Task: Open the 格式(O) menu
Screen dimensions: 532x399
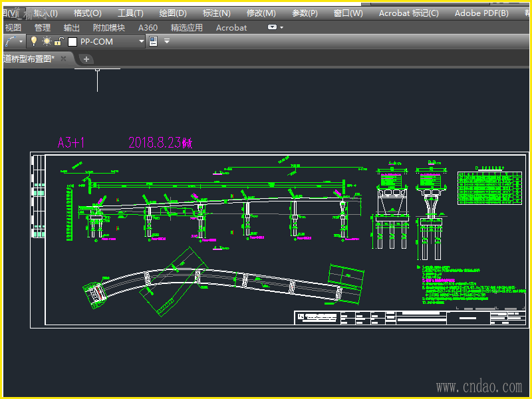Action: click(x=88, y=13)
